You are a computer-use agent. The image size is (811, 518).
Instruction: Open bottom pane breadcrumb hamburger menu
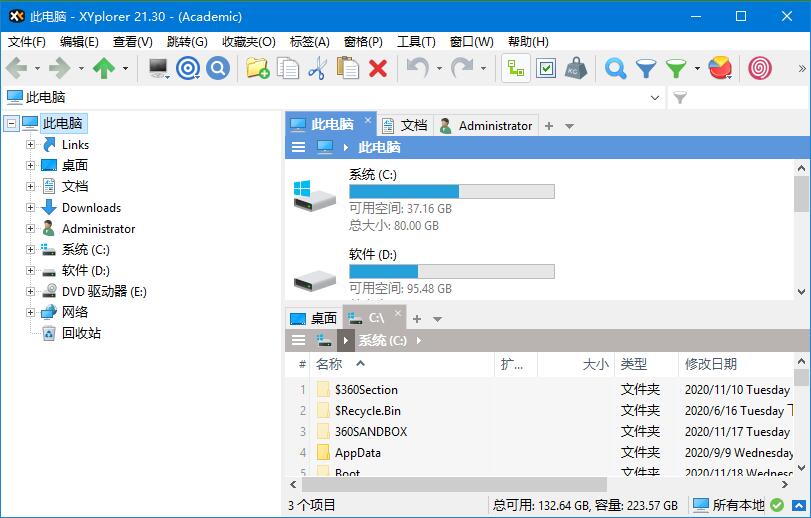pyautogui.click(x=298, y=340)
